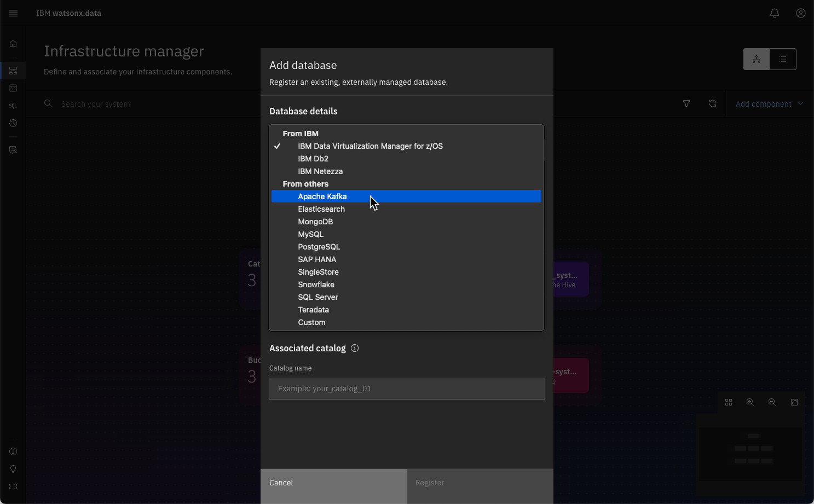The height and width of the screenshot is (504, 814).
Task: Expand the Add component dropdown
Action: (770, 104)
